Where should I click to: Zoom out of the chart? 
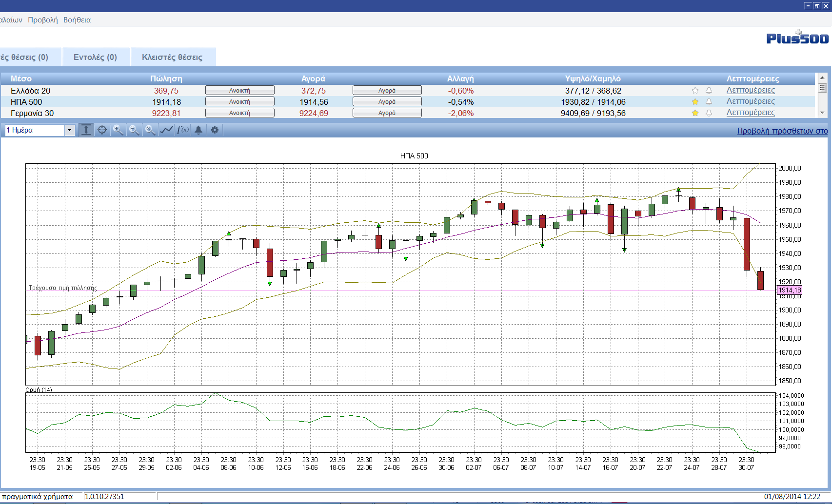click(x=134, y=130)
